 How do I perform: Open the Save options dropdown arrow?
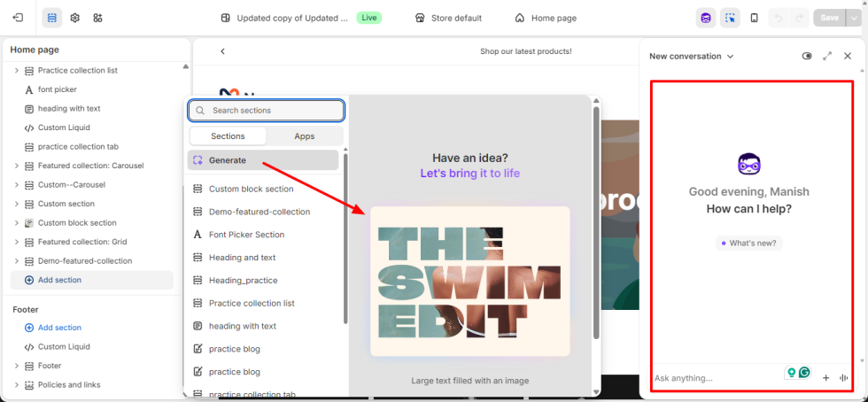(x=853, y=18)
